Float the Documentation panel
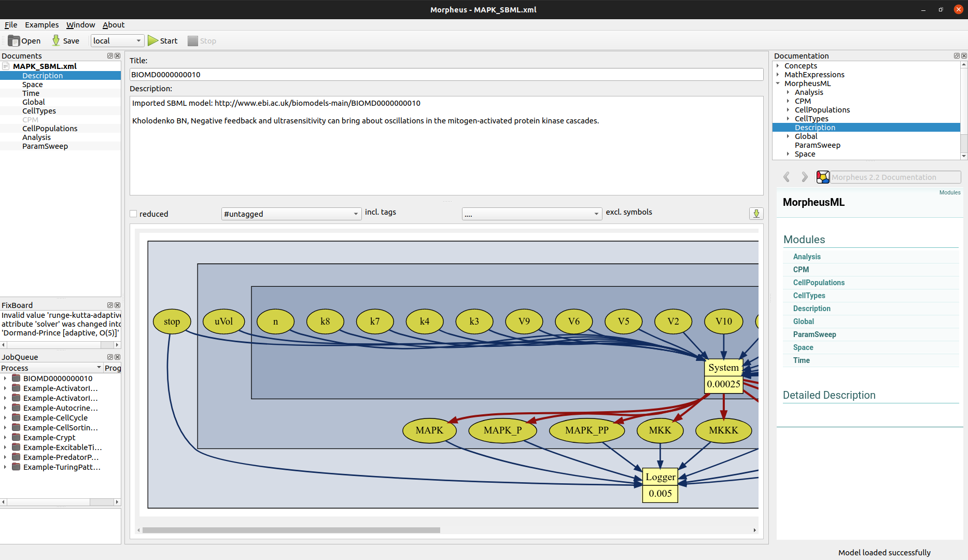 [x=957, y=56]
